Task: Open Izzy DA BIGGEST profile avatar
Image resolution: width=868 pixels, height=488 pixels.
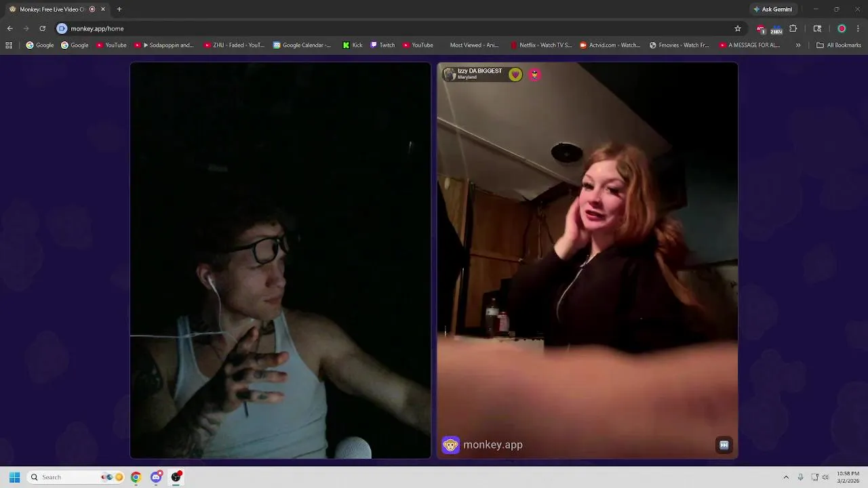Action: click(449, 74)
